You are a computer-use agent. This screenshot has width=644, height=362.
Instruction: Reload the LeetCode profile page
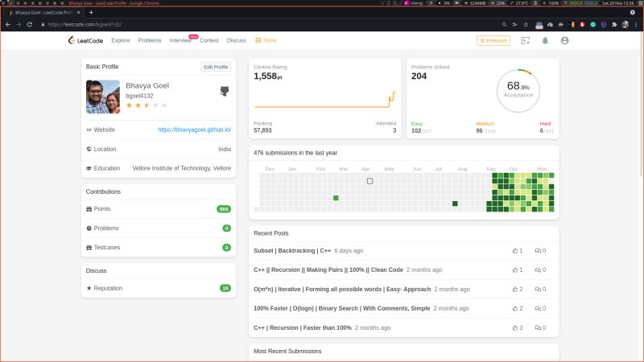(x=30, y=25)
